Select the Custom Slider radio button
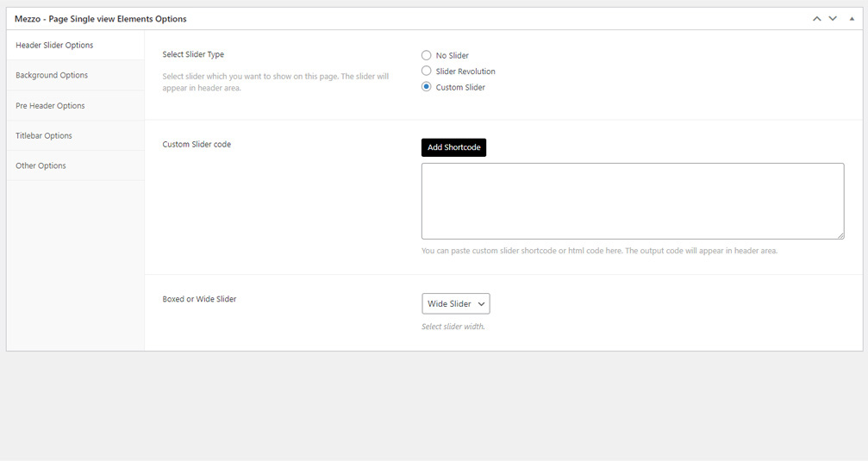The height and width of the screenshot is (461, 868). click(427, 87)
